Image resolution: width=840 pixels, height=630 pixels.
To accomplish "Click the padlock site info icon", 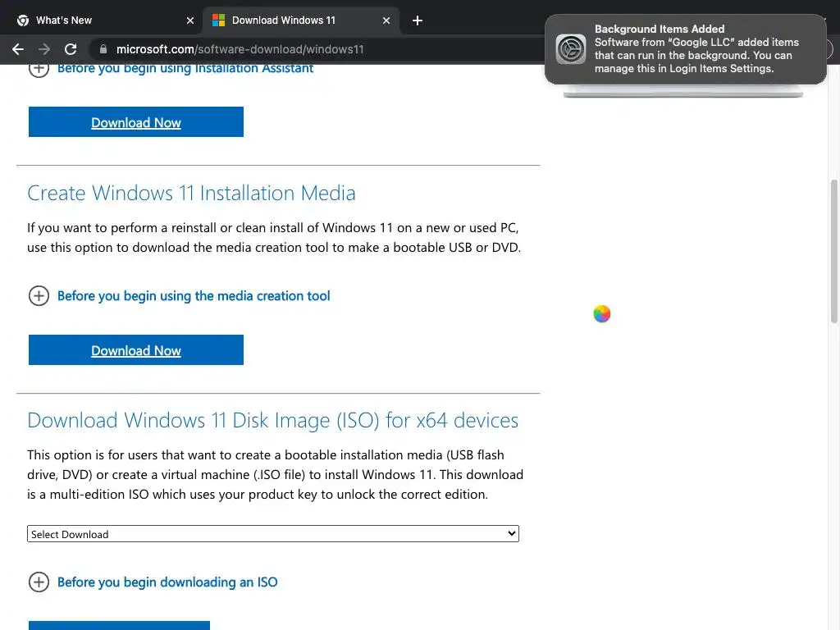I will pyautogui.click(x=103, y=49).
